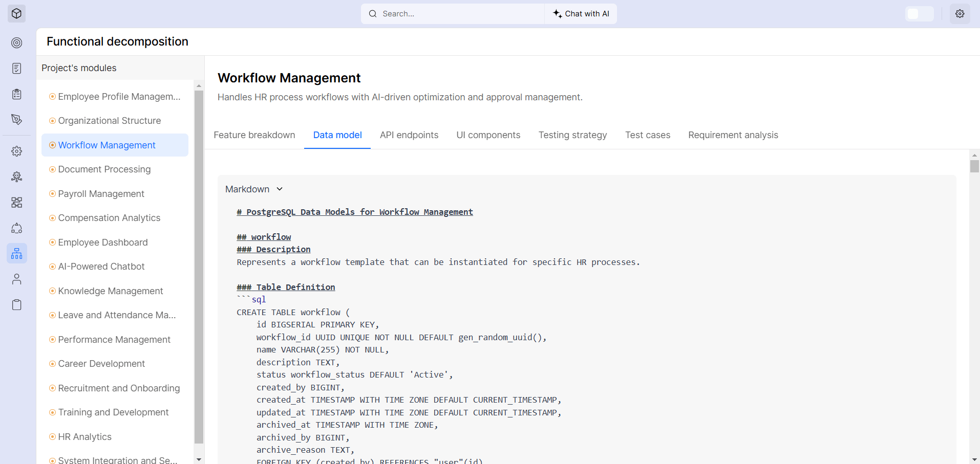This screenshot has height=464, width=980.
Task: Open the project logo cube icon
Action: click(16, 13)
